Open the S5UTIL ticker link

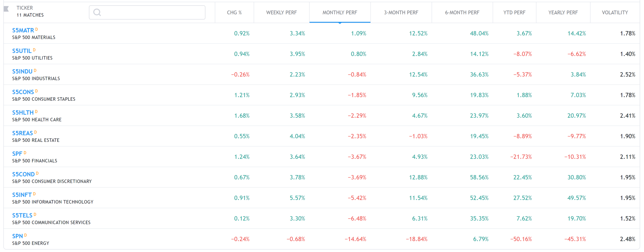click(x=22, y=51)
